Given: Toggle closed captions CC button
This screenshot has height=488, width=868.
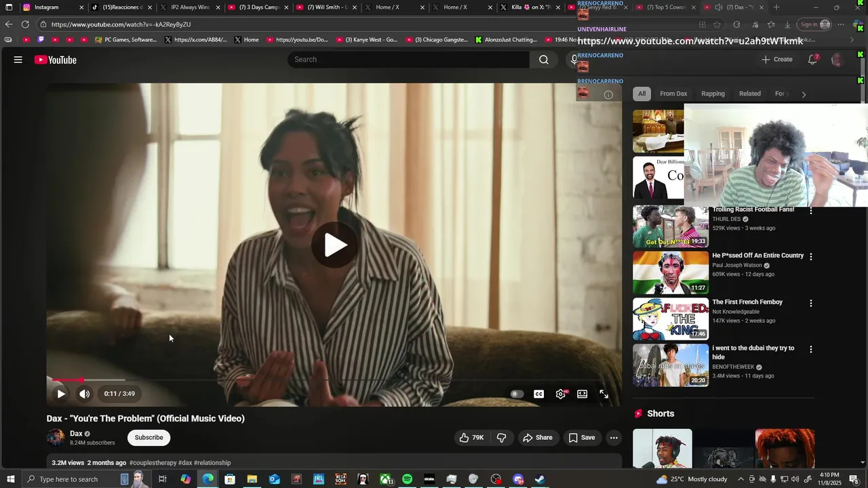Looking at the screenshot, I should click(538, 394).
